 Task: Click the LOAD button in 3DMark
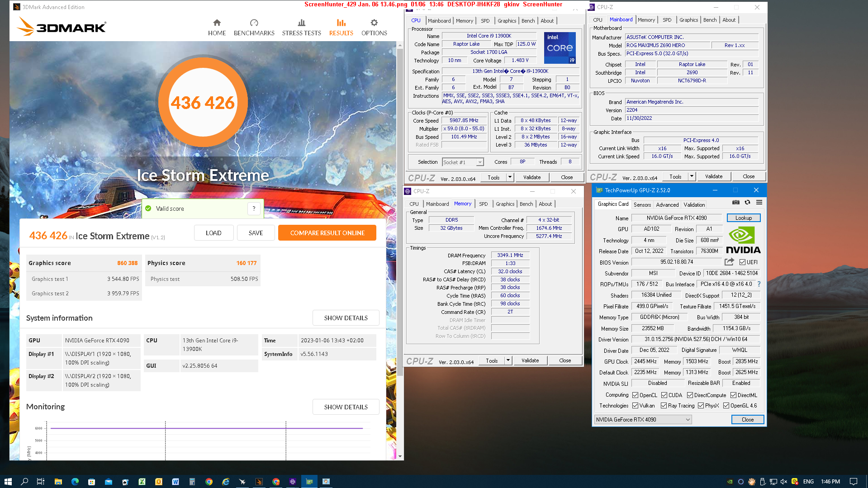(213, 233)
